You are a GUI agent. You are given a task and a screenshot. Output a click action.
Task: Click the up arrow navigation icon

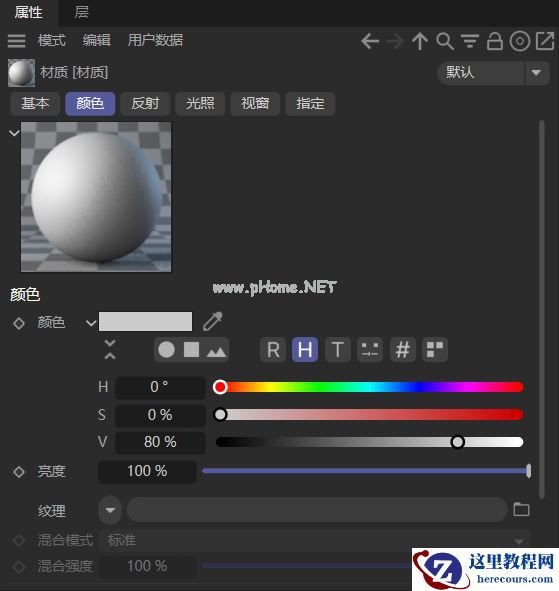(x=420, y=41)
